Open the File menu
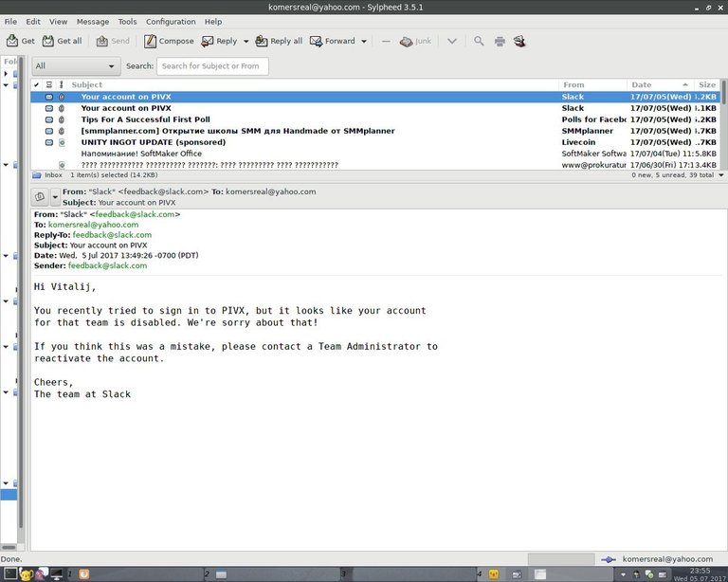728x582 pixels. [10, 22]
